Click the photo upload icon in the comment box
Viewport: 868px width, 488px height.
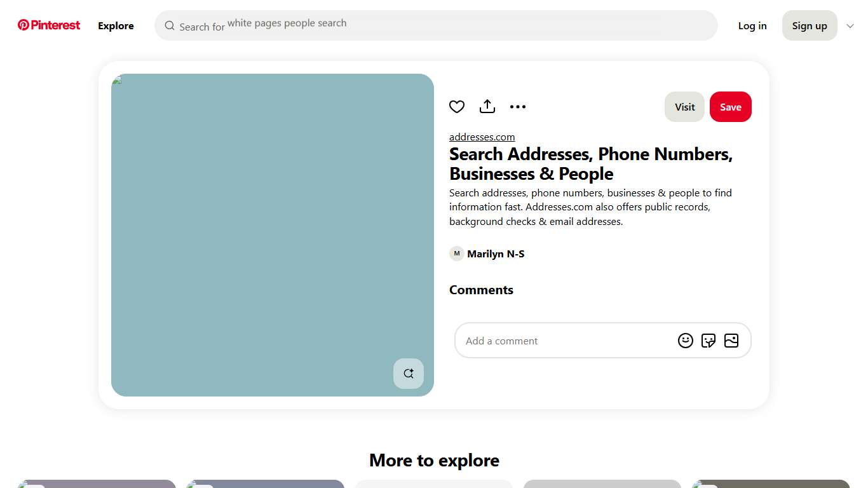[731, 341]
